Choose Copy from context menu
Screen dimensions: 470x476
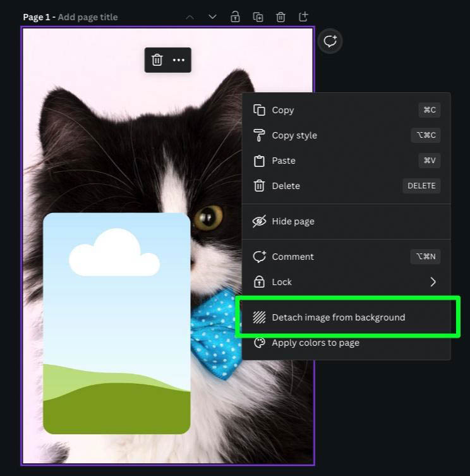click(x=346, y=110)
